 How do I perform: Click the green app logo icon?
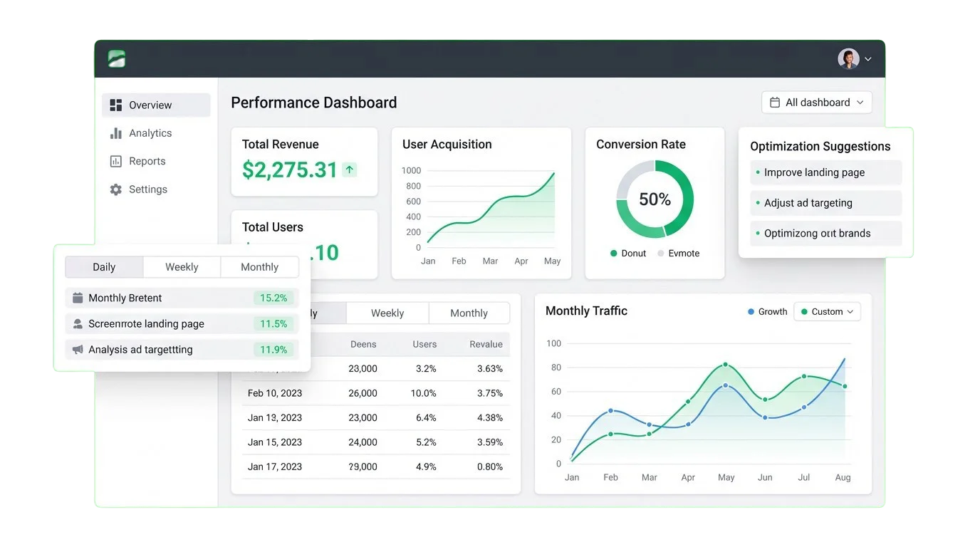117,59
